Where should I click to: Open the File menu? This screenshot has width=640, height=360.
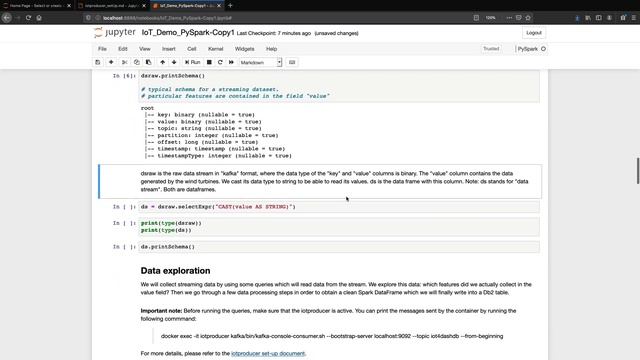click(x=102, y=49)
